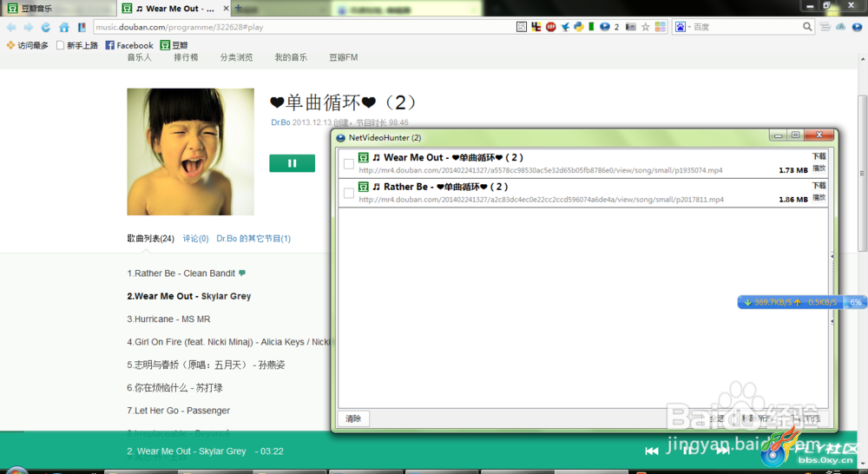
Task: Switch to the 评论(0) tab
Action: pos(195,238)
